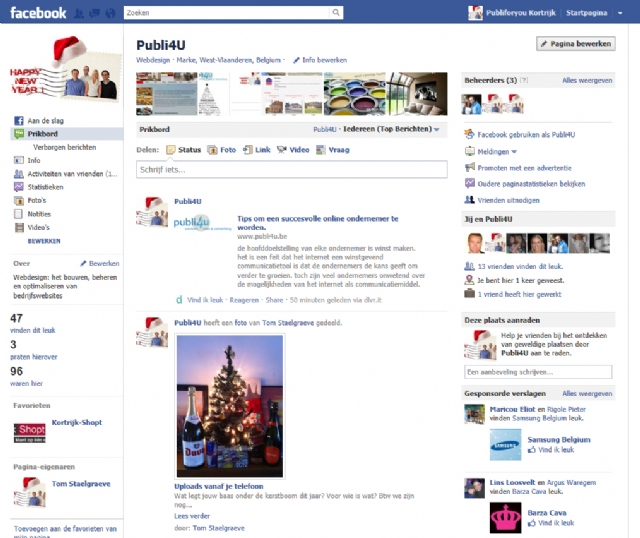The image size is (640, 538).
Task: Open colorful paint cans photo thumbnail
Action: point(354,94)
